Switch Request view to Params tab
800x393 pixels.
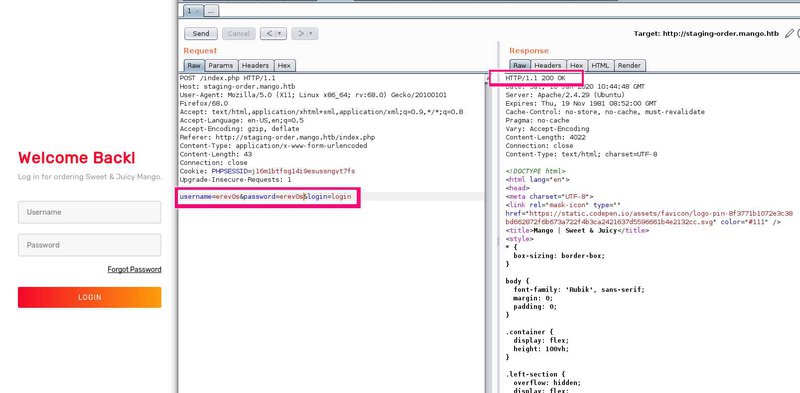220,65
